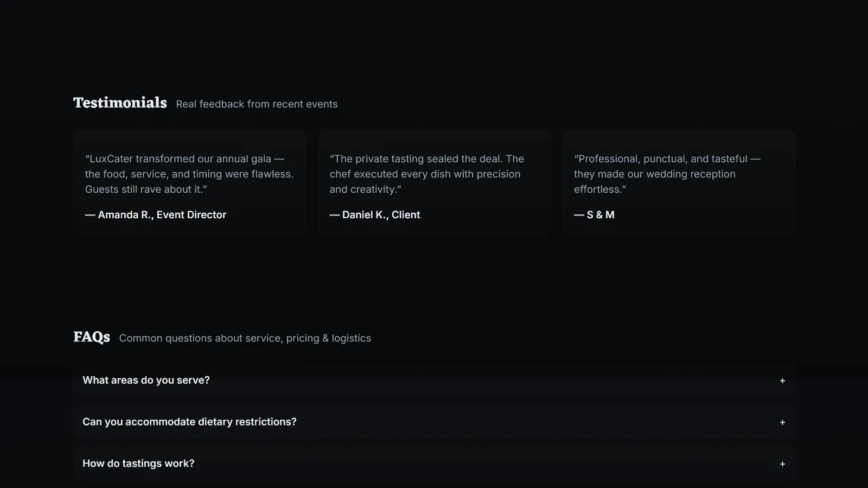This screenshot has width=868, height=488.
Task: Select the annual gala testimonial quote
Action: click(189, 174)
